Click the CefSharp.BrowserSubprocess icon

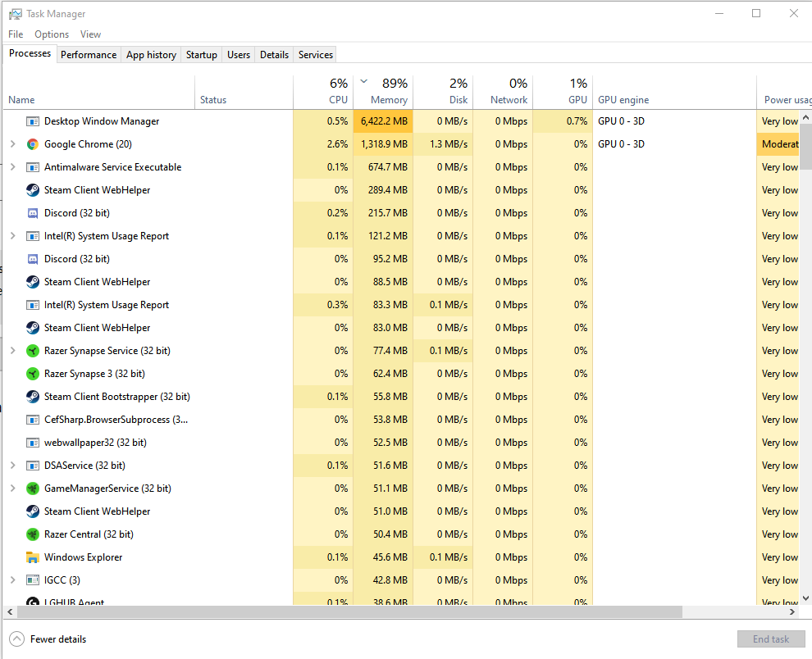[33, 420]
